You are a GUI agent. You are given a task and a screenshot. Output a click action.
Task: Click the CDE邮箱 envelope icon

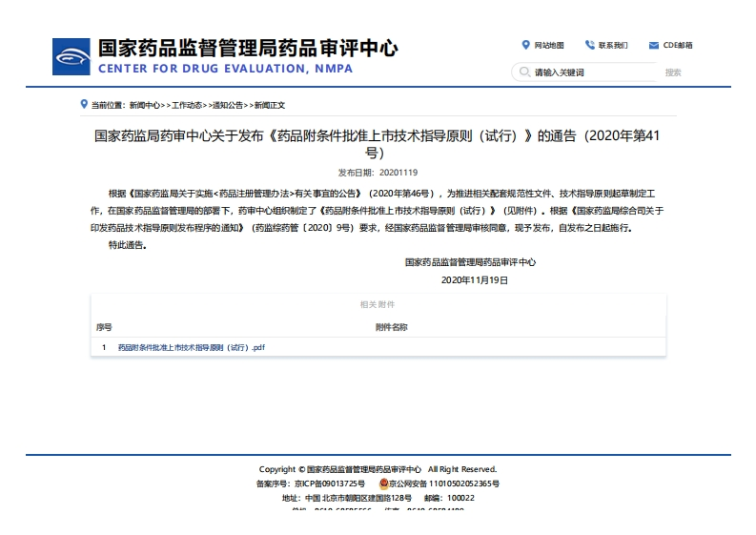click(x=654, y=45)
